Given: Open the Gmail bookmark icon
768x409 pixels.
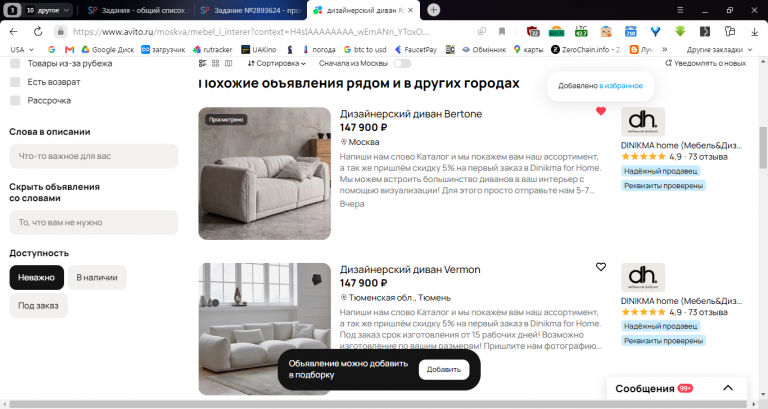Looking at the screenshot, I should (x=69, y=49).
